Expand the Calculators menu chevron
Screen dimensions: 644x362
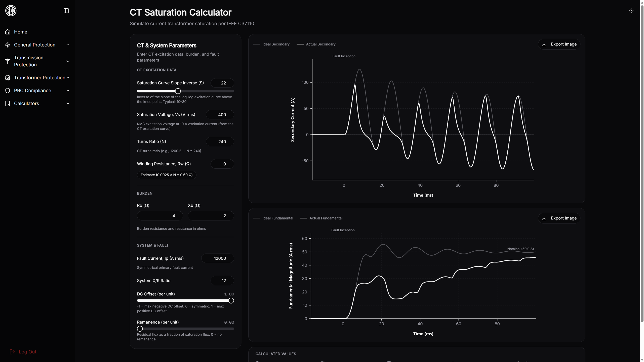[68, 104]
